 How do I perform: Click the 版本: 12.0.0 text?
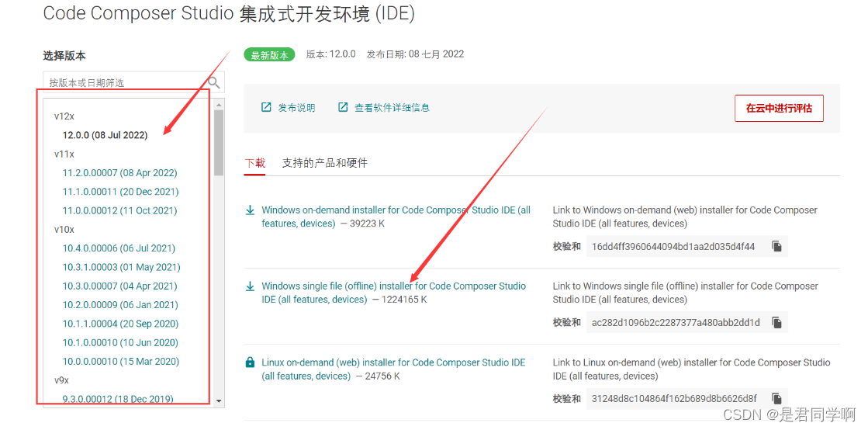pyautogui.click(x=330, y=54)
